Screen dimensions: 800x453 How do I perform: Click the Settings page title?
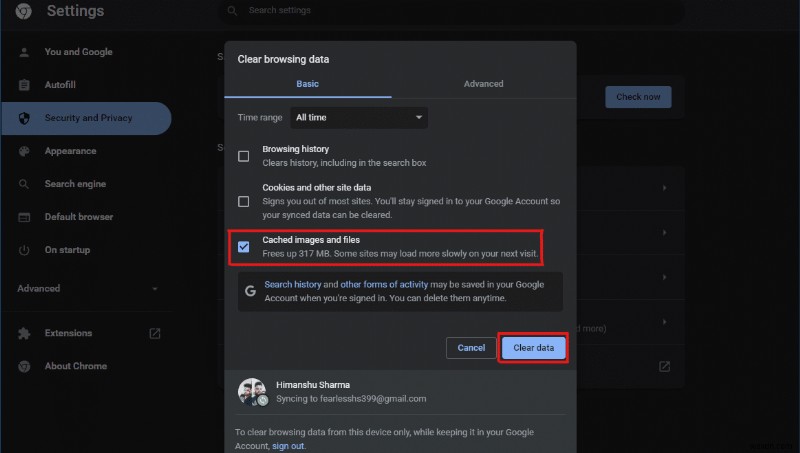[76, 11]
